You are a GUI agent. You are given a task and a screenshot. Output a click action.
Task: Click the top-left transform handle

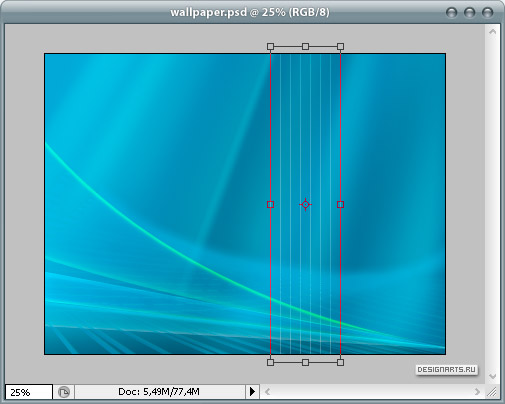click(270, 46)
